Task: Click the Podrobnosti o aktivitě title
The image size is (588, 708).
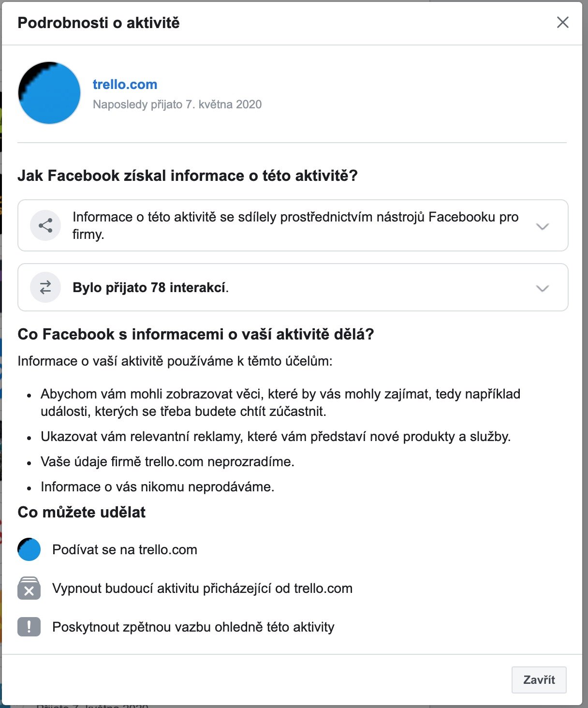Action: (x=99, y=23)
